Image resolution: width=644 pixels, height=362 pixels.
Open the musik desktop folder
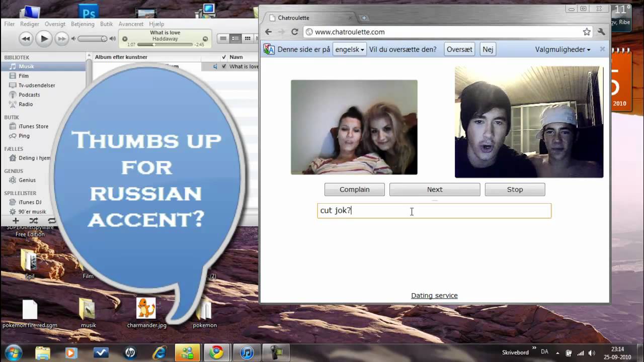[88, 314]
